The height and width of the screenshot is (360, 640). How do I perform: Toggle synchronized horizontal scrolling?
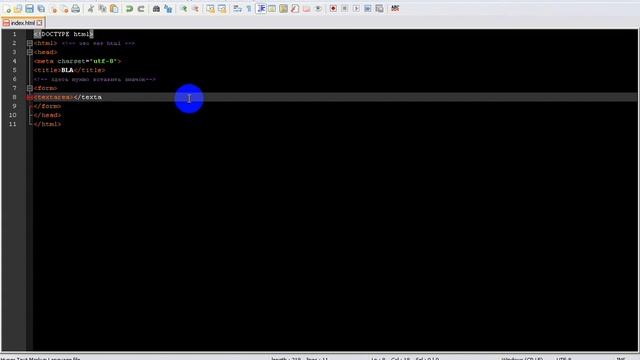pyautogui.click(x=222, y=9)
